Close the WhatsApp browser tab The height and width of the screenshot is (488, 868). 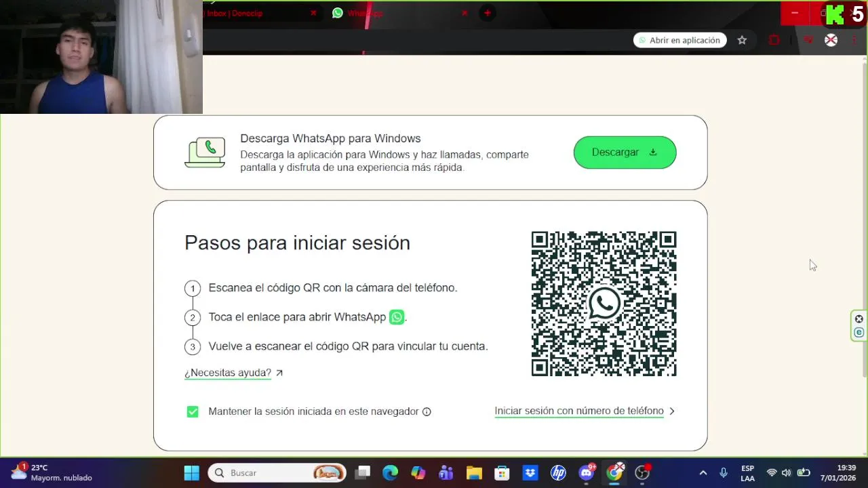pyautogui.click(x=465, y=13)
